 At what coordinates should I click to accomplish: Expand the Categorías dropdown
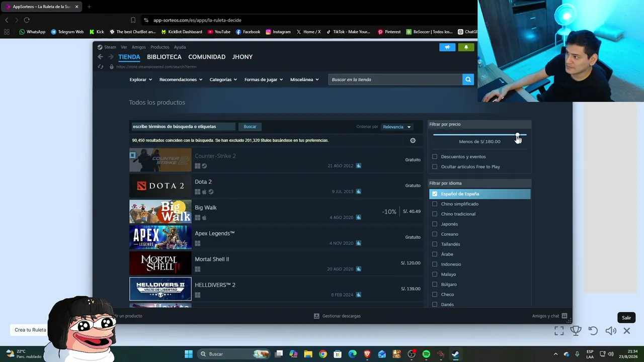(223, 79)
